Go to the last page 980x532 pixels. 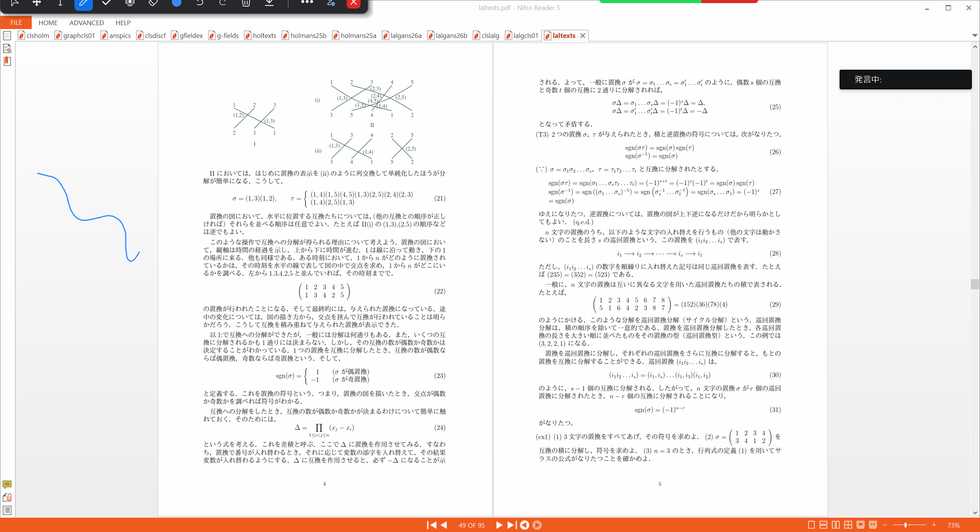(511, 525)
